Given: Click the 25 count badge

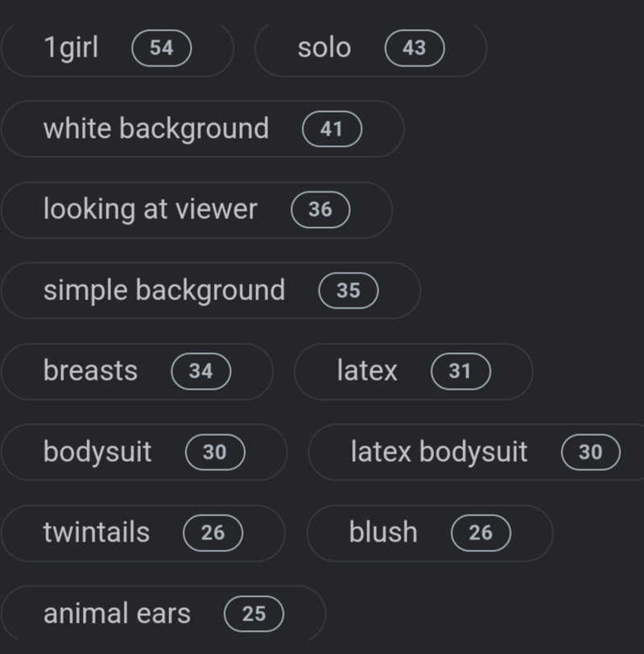Looking at the screenshot, I should [254, 614].
